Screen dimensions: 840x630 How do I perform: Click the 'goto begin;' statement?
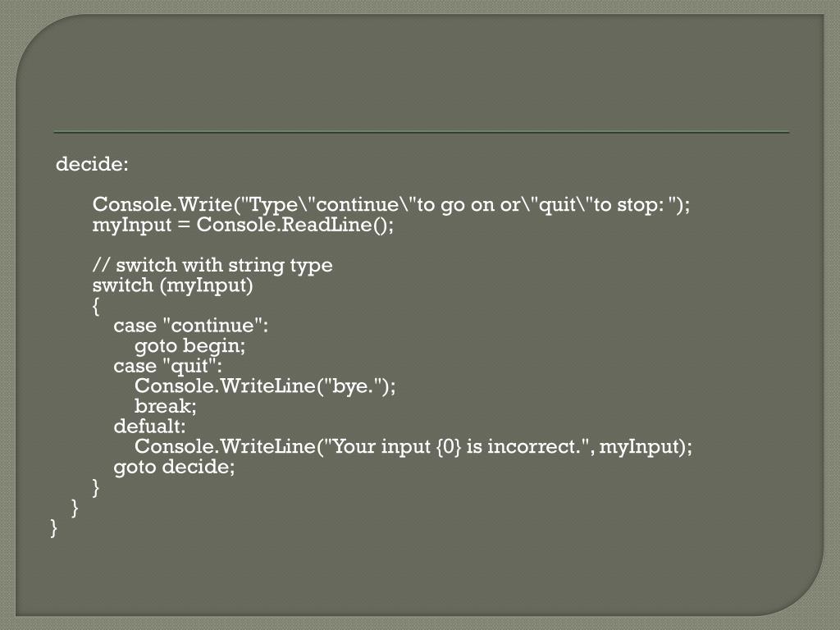pyautogui.click(x=189, y=346)
